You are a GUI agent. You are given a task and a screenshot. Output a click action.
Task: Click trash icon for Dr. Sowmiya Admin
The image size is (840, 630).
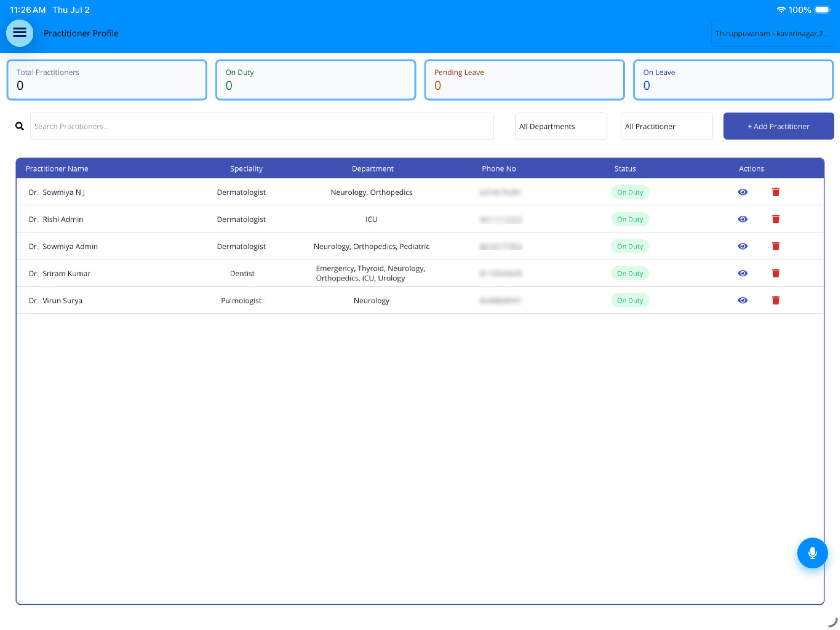coord(775,246)
